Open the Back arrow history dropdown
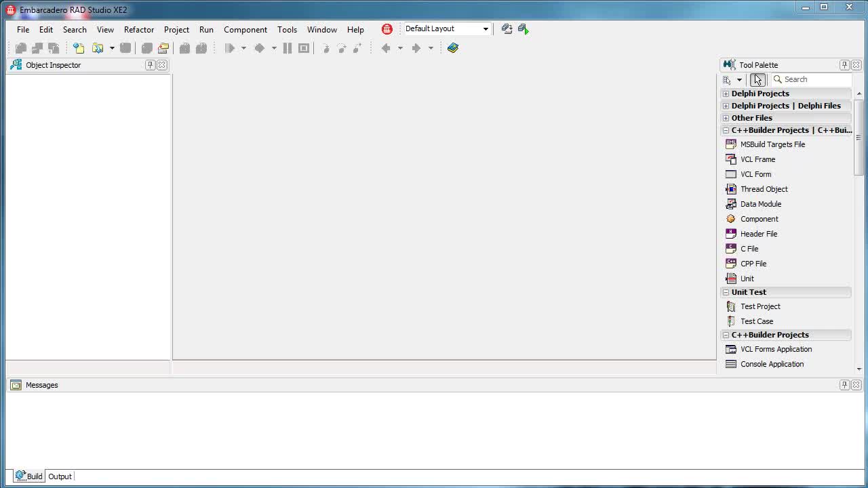Viewport: 868px width, 488px height. point(400,48)
